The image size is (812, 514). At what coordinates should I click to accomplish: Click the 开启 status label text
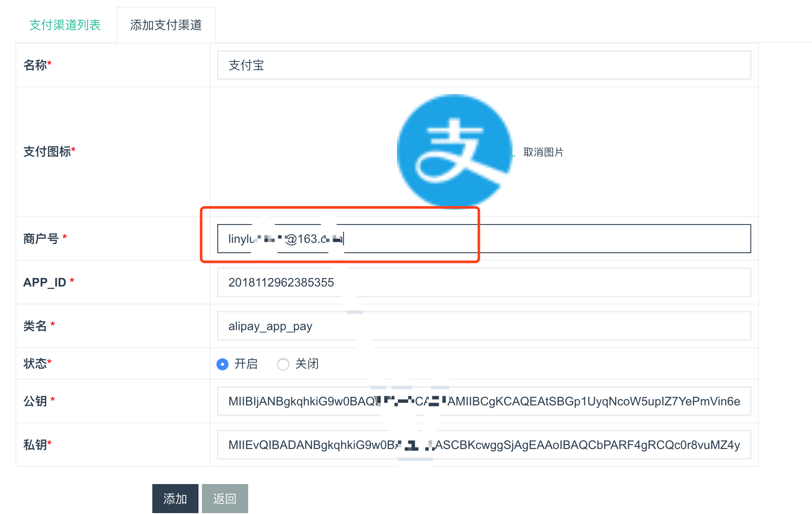(x=246, y=364)
